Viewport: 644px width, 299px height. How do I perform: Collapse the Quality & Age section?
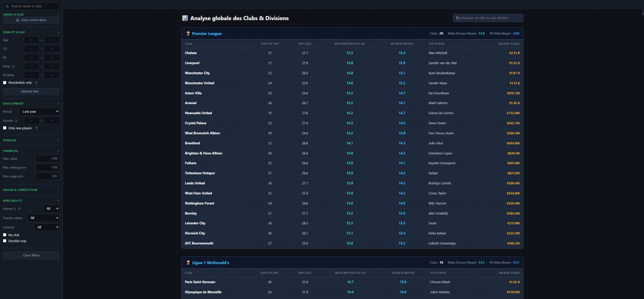31,32
